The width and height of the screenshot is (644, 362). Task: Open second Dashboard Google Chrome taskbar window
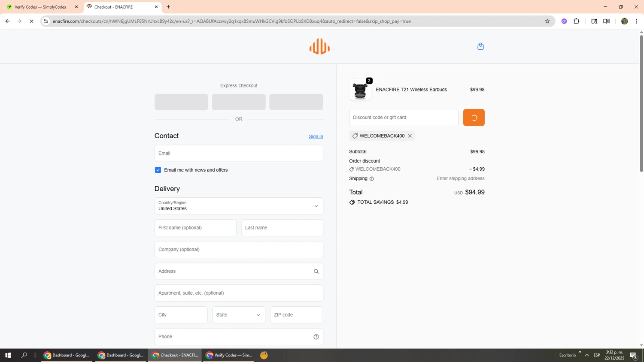[121, 355]
